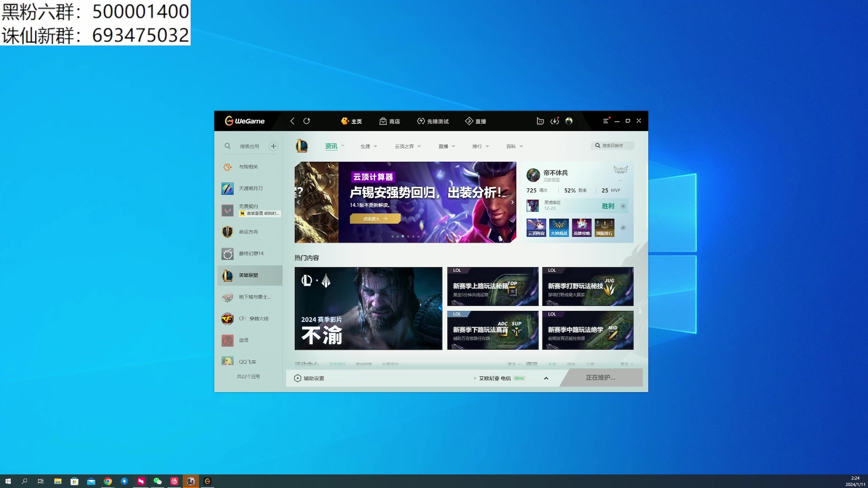868x488 pixels.
Task: Go back with the left arrow icon
Action: [x=292, y=121]
